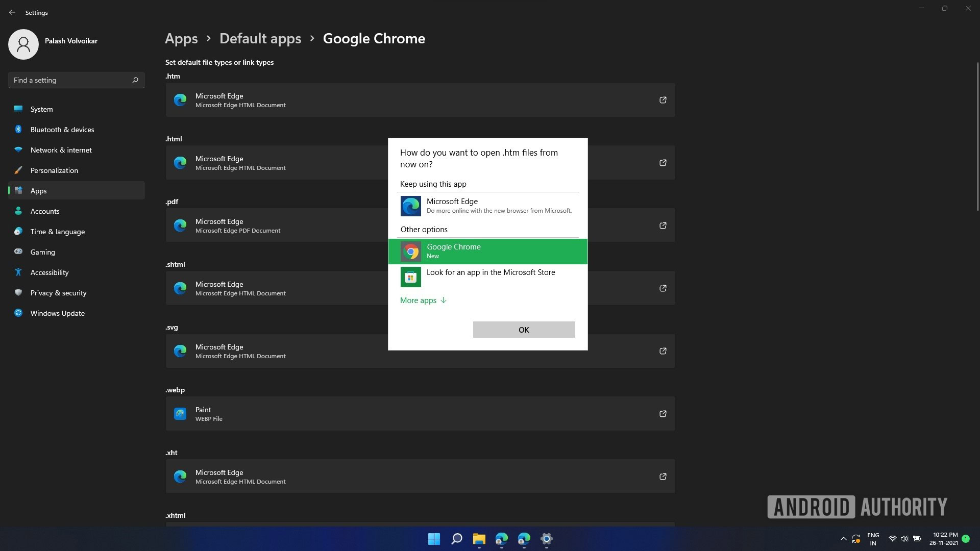Open external link icon for .html row
Image resolution: width=980 pixels, height=551 pixels.
coord(663,163)
